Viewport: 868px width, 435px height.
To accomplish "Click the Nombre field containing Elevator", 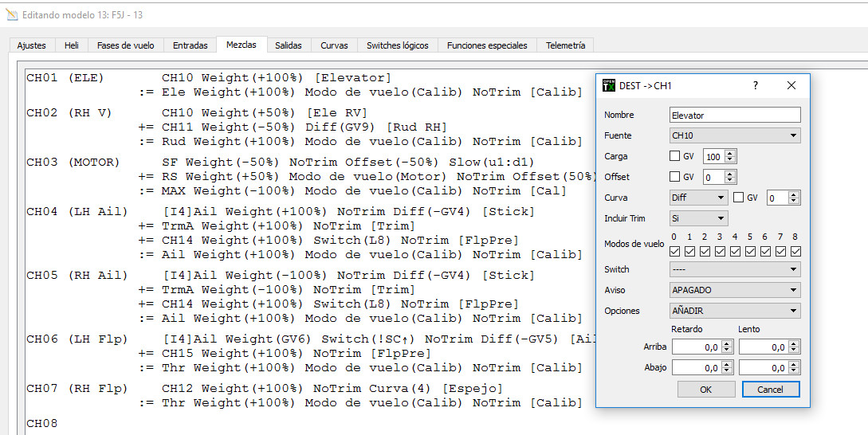I will [x=735, y=115].
